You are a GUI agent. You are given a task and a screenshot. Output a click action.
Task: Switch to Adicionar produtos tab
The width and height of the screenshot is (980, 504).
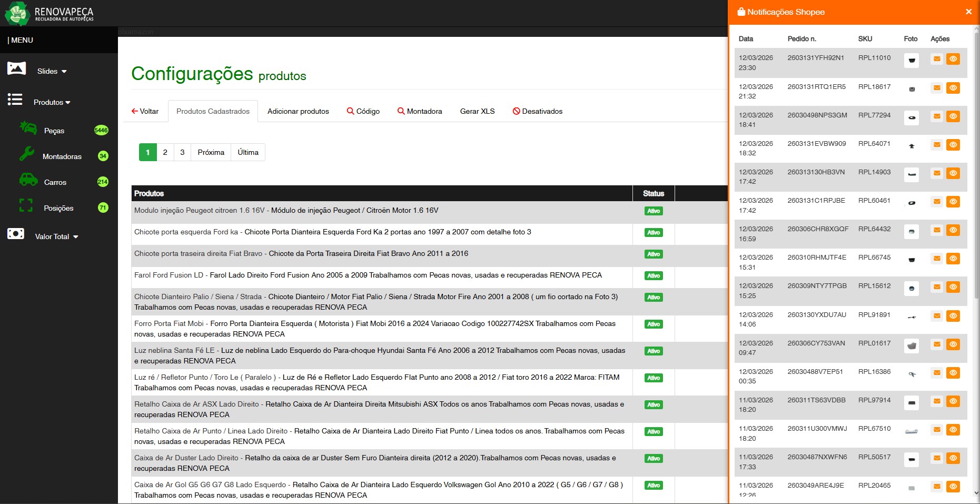298,111
